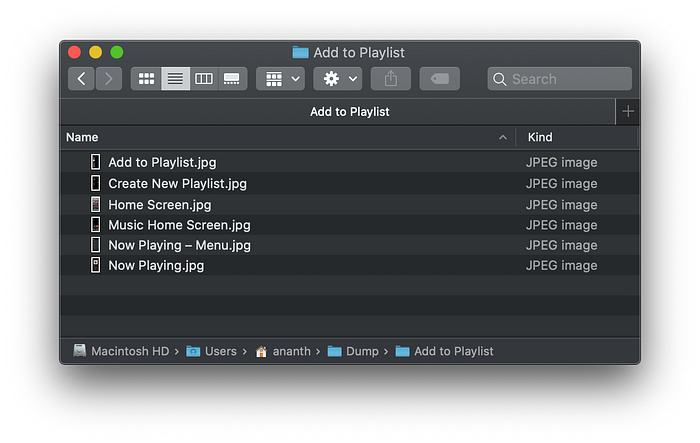Open the gear action menu

pos(337,78)
